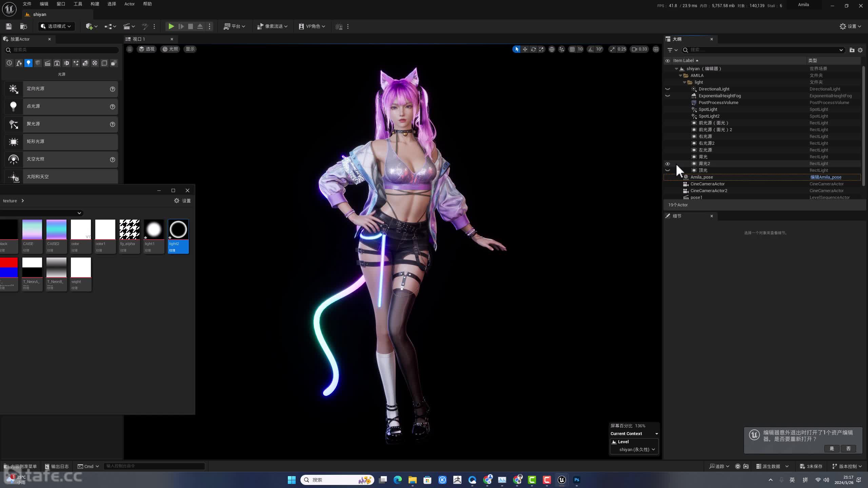Open the 像素流送 dropdown

(x=272, y=26)
